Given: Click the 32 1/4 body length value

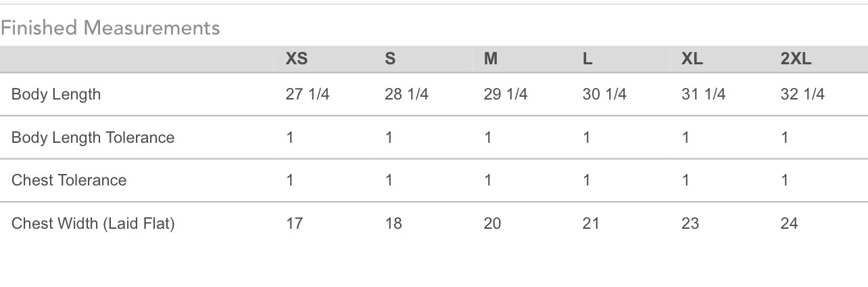Looking at the screenshot, I should [x=802, y=94].
